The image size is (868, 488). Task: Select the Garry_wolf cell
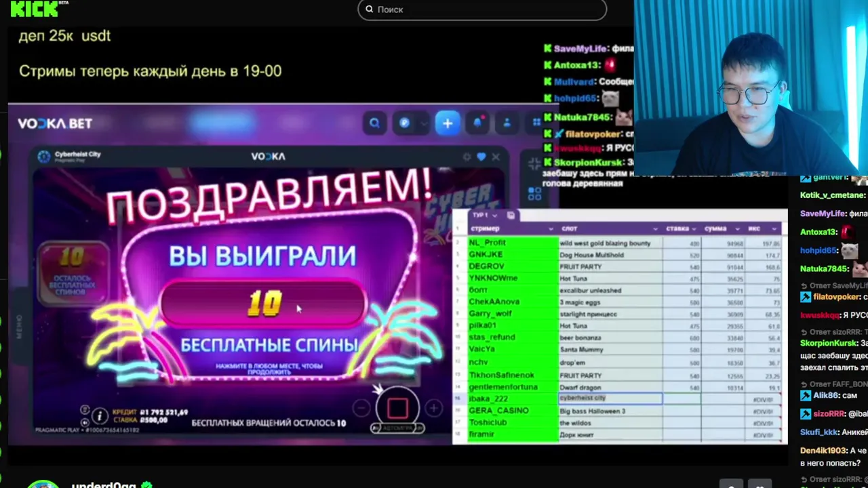(513, 314)
